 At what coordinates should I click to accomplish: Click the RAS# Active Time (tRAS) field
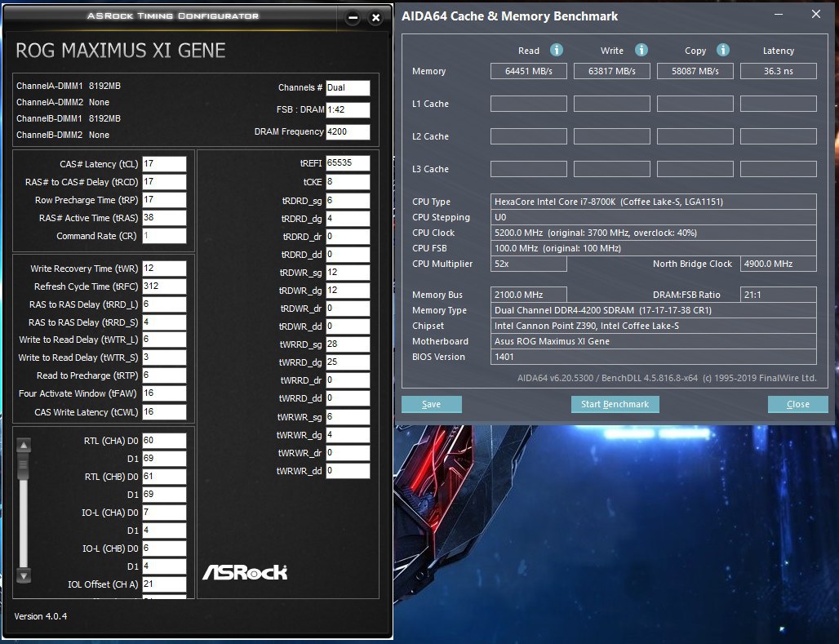tap(164, 218)
